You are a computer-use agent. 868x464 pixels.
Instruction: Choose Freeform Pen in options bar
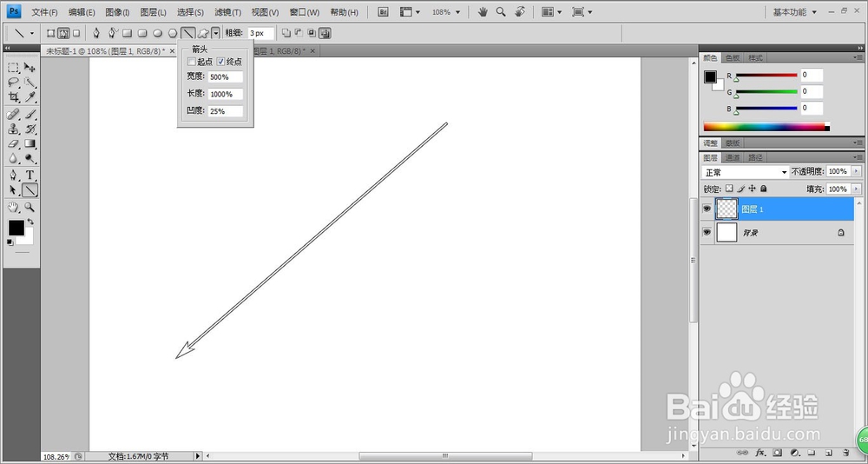[112, 33]
